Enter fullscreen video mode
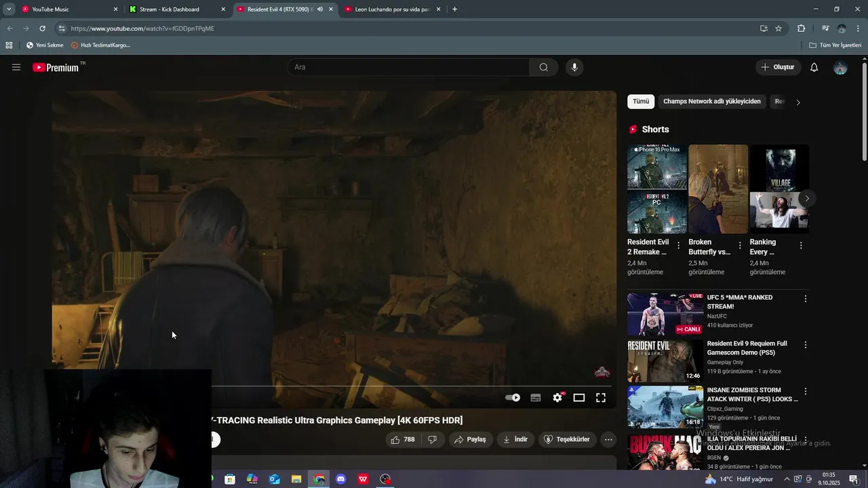868x488 pixels. pyautogui.click(x=601, y=398)
